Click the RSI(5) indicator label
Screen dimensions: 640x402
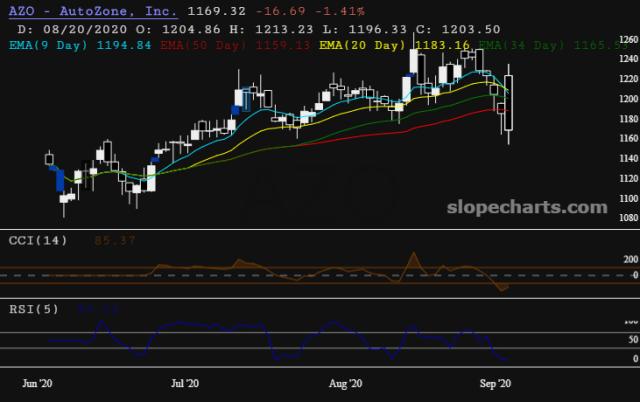point(33,308)
